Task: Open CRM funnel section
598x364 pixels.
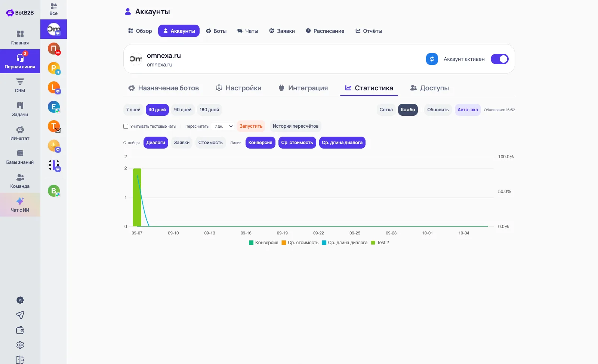Action: [20, 85]
